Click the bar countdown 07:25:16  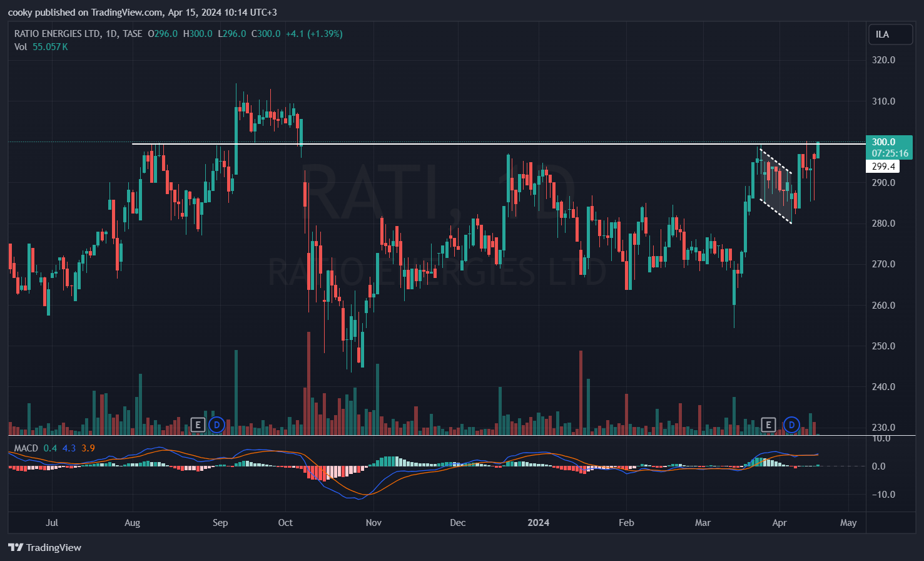tap(890, 153)
